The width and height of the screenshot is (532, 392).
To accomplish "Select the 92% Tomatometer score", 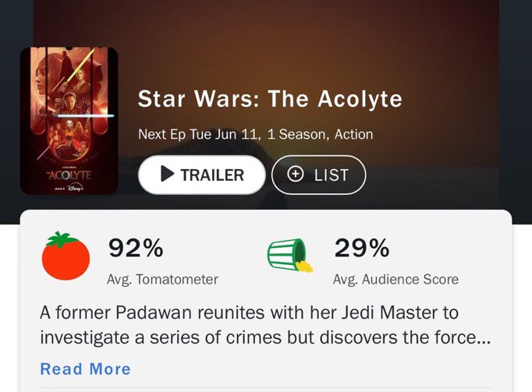I will pyautogui.click(x=136, y=249).
